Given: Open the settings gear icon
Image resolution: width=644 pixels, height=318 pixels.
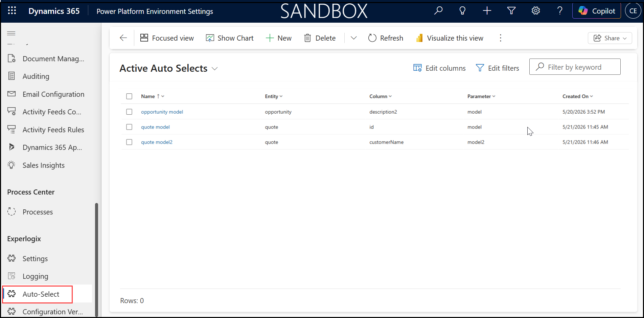Looking at the screenshot, I should tap(535, 11).
